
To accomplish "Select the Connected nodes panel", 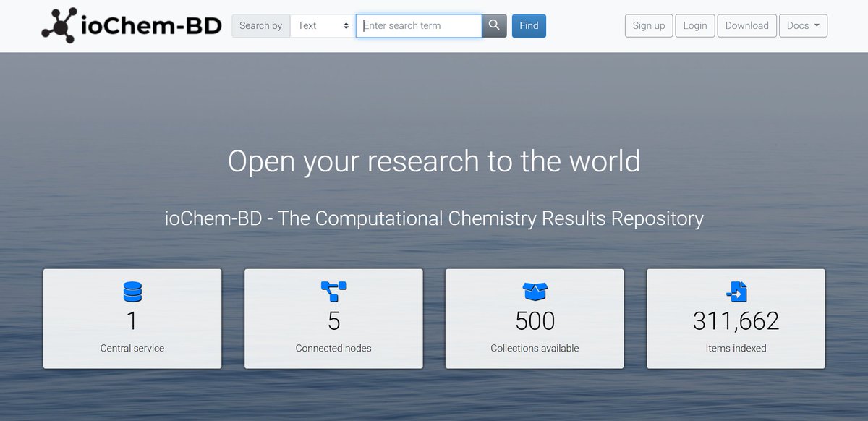I will pyautogui.click(x=333, y=318).
